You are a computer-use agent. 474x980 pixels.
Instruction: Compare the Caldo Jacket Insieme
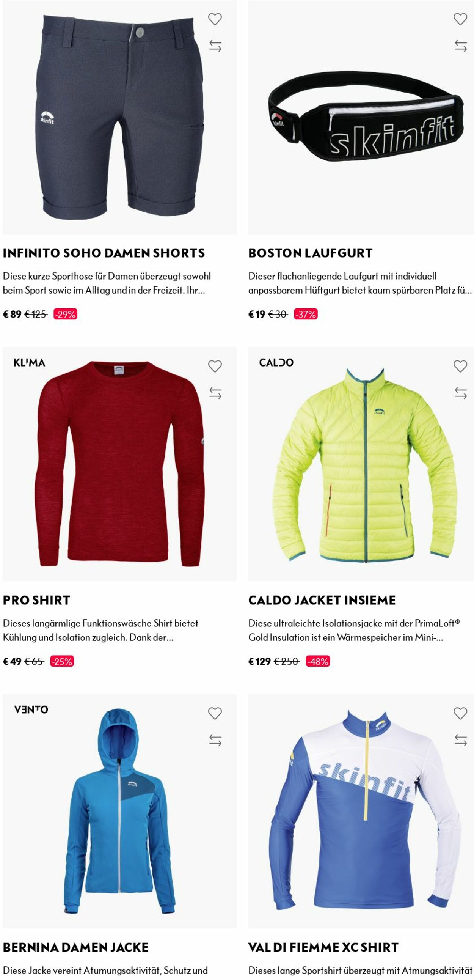[x=461, y=393]
